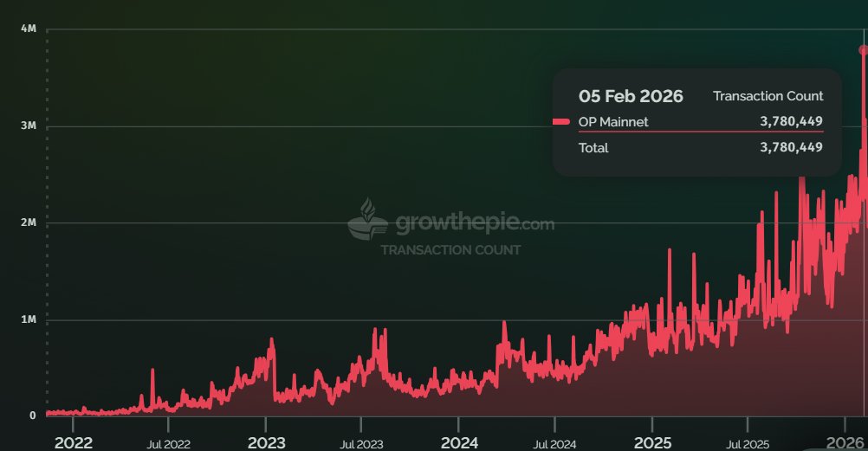Click the OP Mainnet label in tooltip

pyautogui.click(x=613, y=122)
